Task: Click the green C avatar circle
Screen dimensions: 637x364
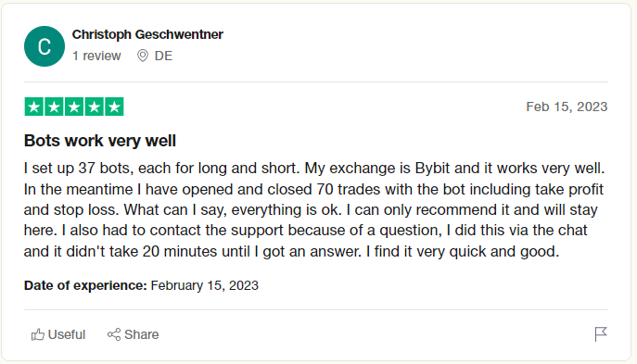Action: click(x=45, y=46)
